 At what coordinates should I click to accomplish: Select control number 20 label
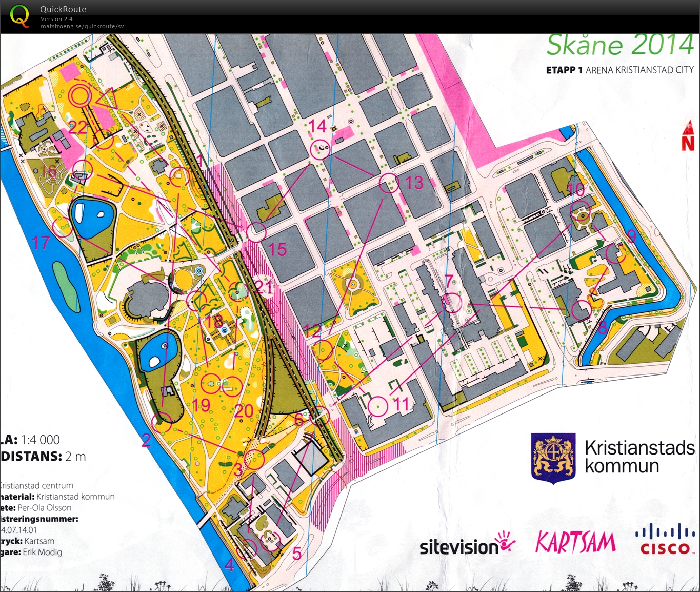(x=244, y=410)
